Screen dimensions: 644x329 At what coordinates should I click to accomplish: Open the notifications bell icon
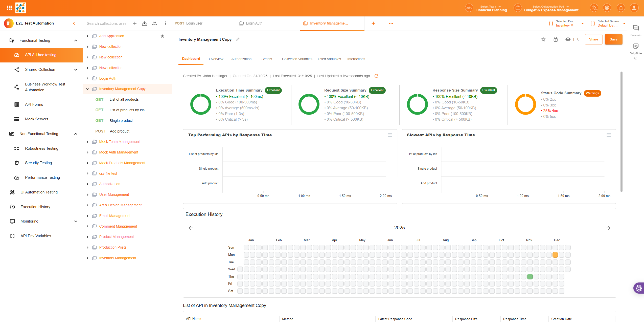coord(621,8)
